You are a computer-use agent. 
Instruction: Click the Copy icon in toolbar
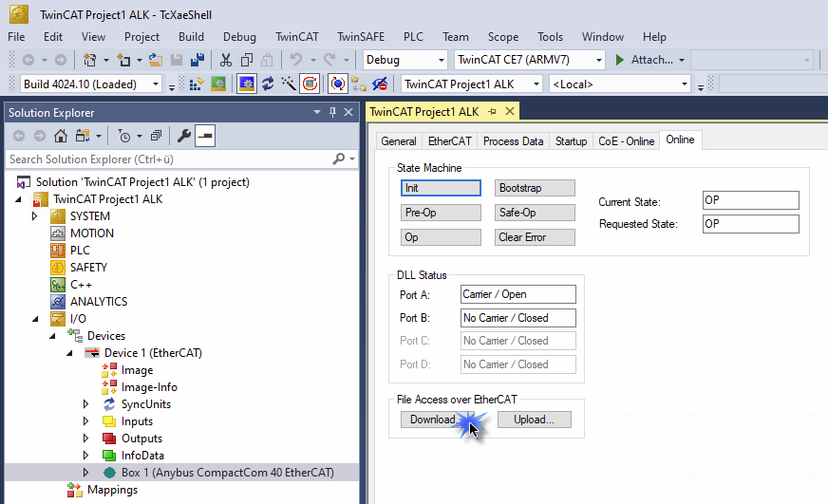click(247, 60)
